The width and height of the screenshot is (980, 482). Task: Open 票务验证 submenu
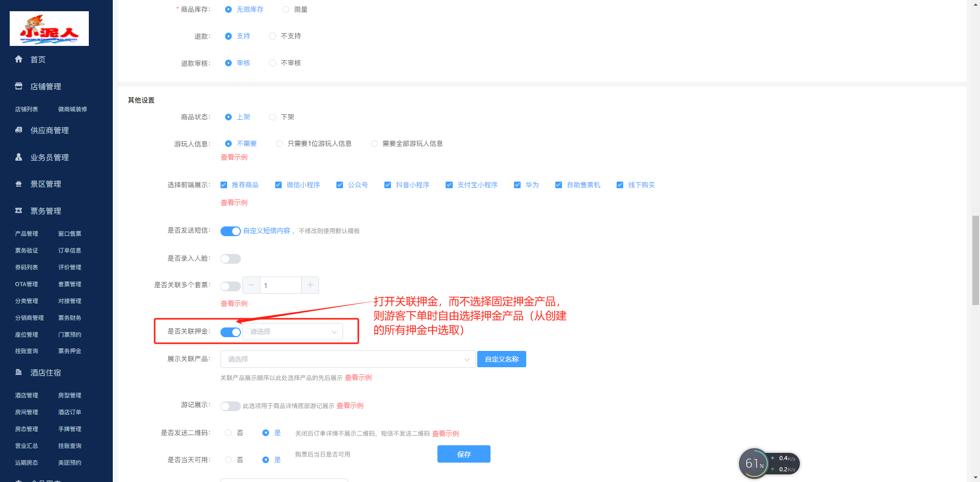(27, 250)
